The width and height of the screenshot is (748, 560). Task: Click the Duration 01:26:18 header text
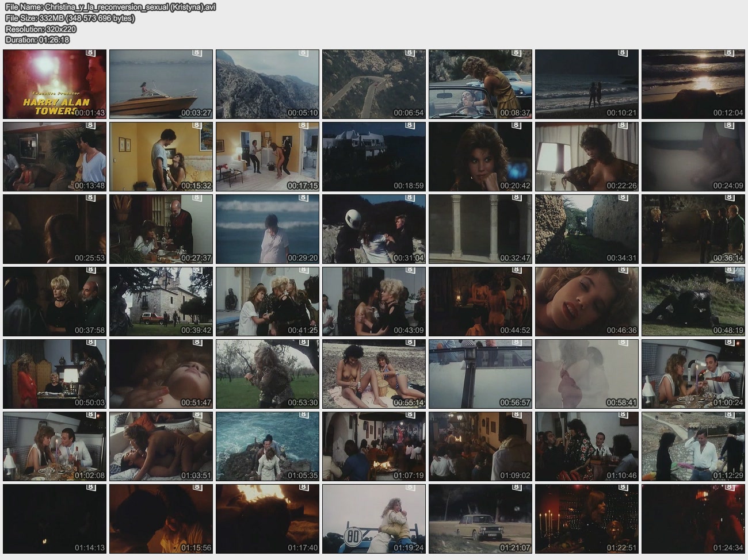pyautogui.click(x=37, y=40)
